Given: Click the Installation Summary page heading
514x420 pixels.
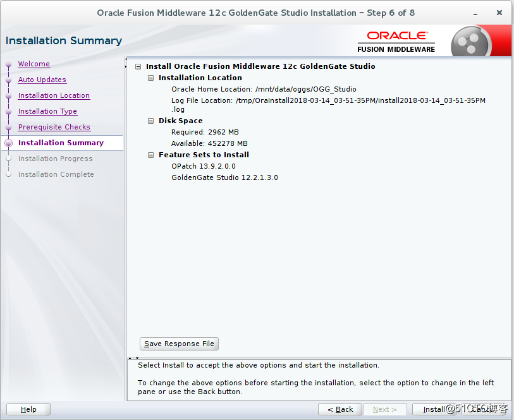Looking at the screenshot, I should [64, 40].
